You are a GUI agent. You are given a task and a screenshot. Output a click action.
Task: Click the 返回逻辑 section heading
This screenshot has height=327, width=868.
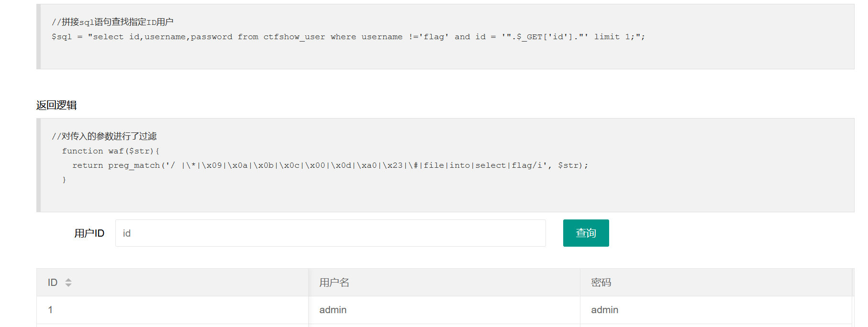point(56,105)
